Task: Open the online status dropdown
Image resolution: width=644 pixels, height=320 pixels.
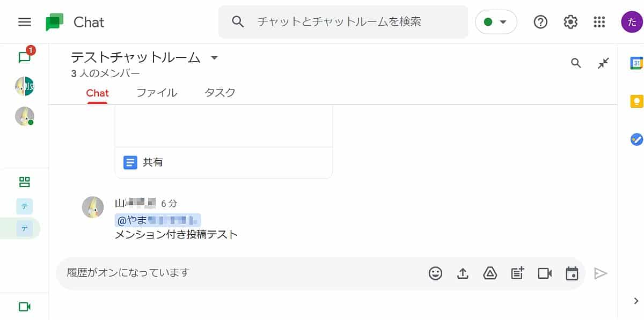Action: point(496,22)
